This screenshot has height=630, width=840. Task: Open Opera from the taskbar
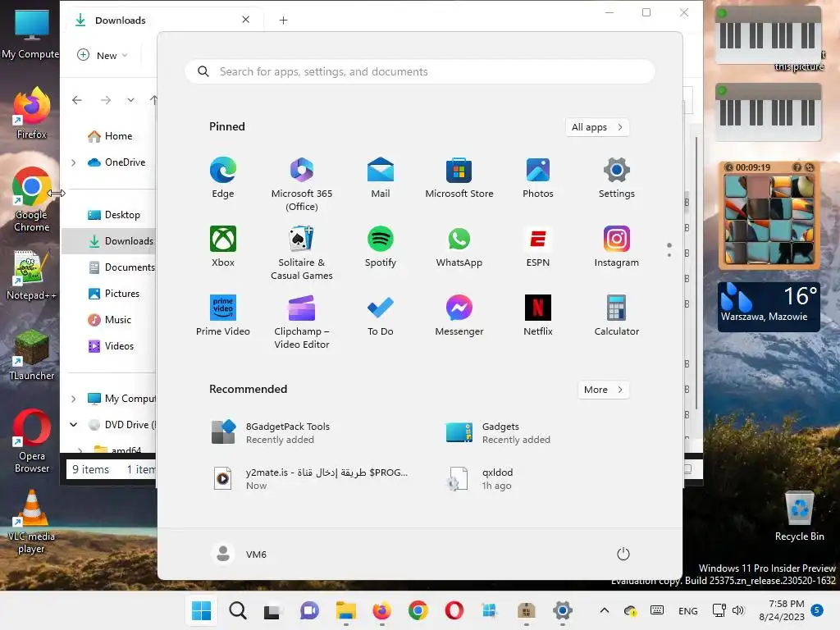(x=454, y=610)
